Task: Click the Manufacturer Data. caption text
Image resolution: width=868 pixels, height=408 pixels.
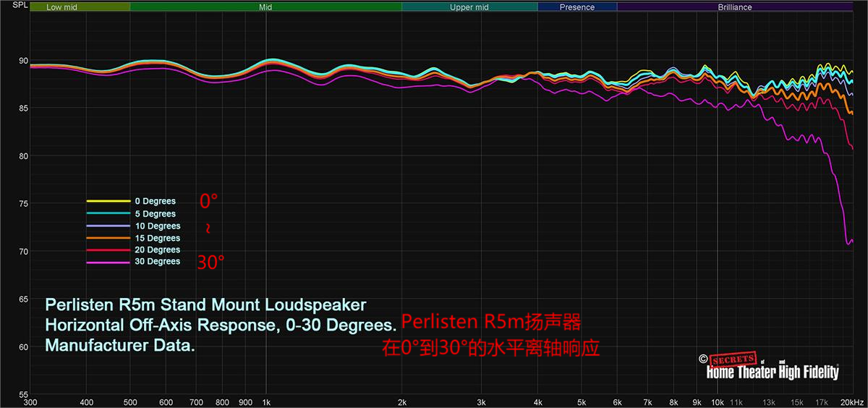Action: coord(120,346)
